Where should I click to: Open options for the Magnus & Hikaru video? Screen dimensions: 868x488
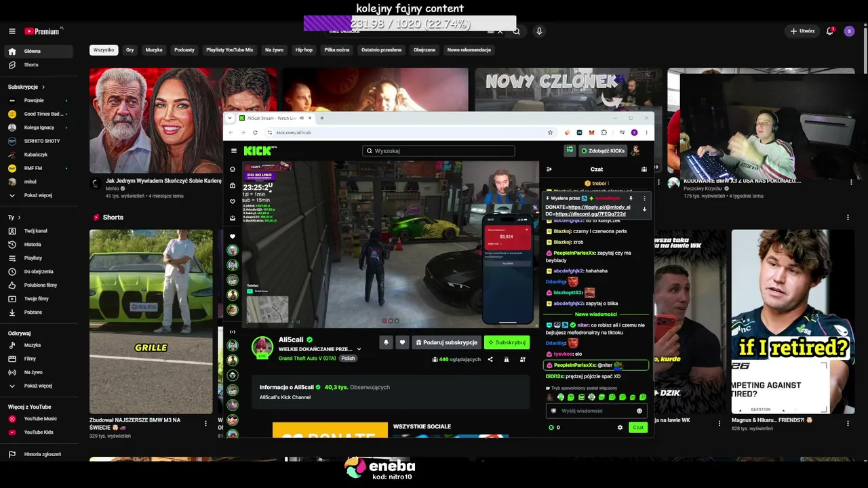tap(848, 423)
